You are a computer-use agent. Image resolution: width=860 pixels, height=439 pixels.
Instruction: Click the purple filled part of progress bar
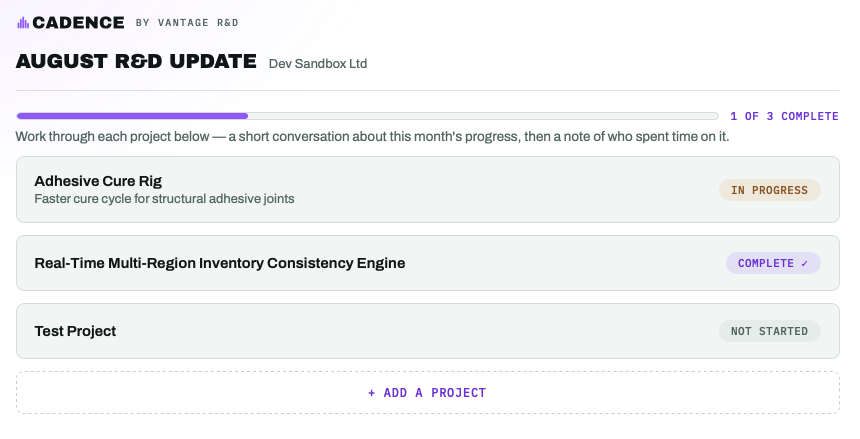[x=132, y=116]
